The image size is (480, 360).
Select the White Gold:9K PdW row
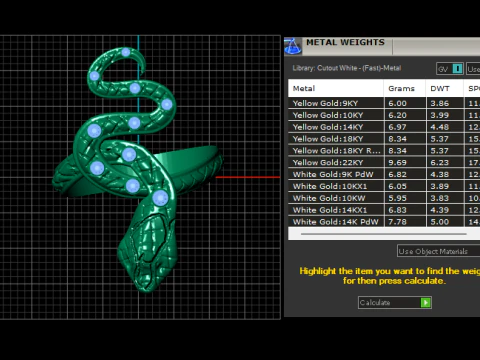[384, 174]
